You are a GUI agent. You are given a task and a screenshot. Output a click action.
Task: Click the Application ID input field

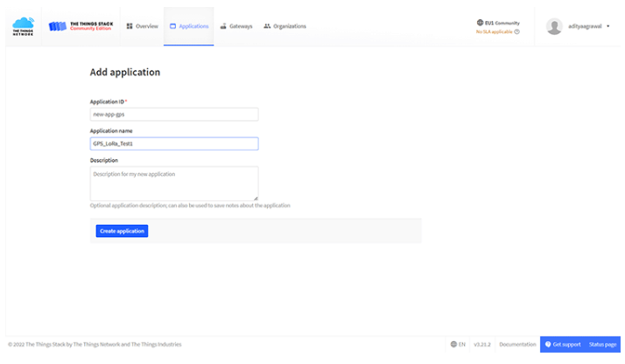pyautogui.click(x=174, y=114)
